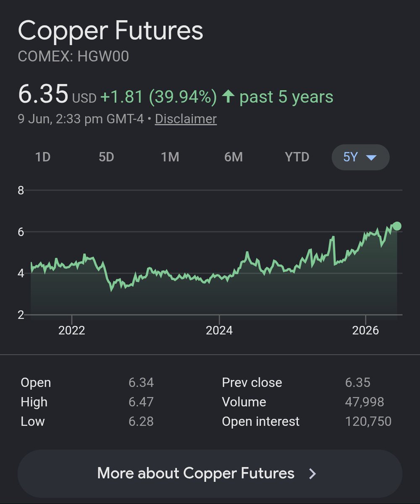
Task: Show year-to-date YTD chart
Action: pos(297,157)
